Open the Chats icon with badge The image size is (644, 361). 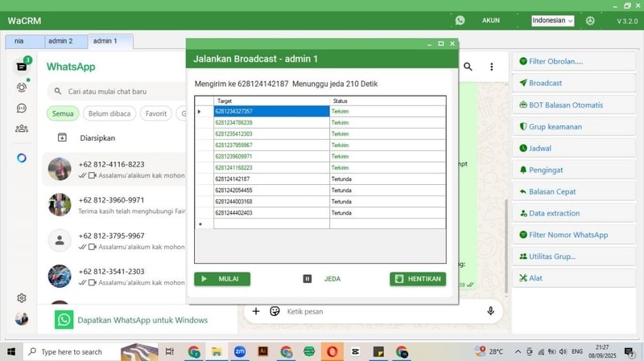point(22,67)
